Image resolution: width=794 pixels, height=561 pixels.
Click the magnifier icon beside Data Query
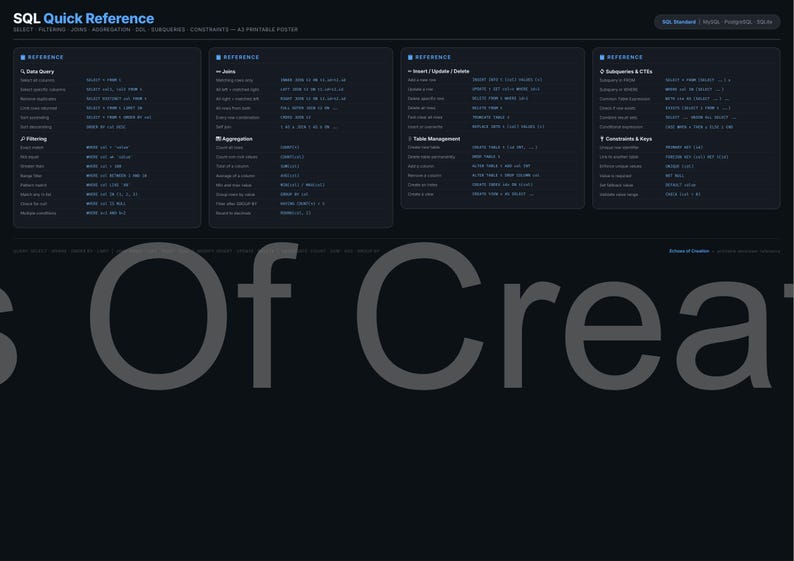click(x=23, y=71)
